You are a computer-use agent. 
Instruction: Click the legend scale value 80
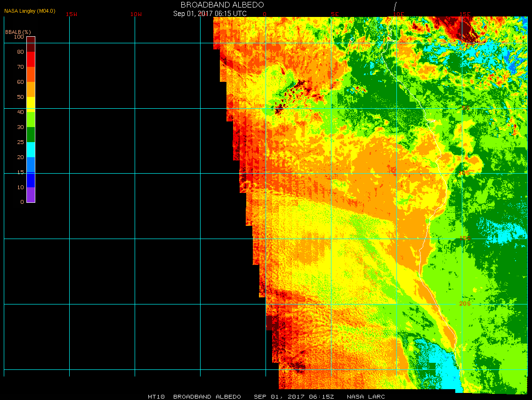click(x=21, y=52)
